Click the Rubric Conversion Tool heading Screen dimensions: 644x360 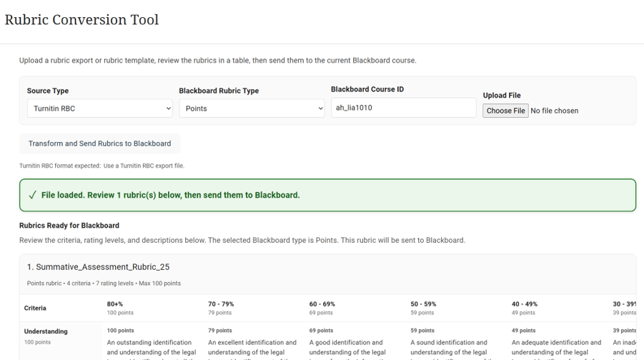click(81, 20)
